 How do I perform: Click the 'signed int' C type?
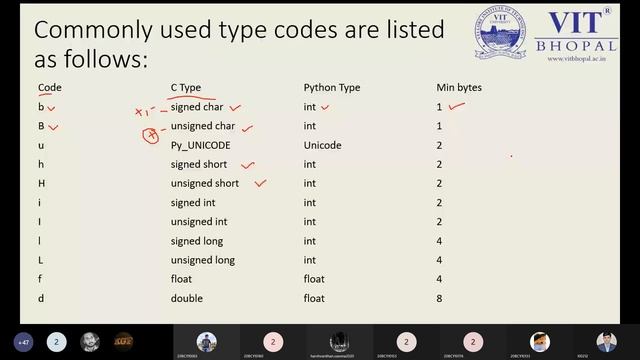tap(193, 203)
